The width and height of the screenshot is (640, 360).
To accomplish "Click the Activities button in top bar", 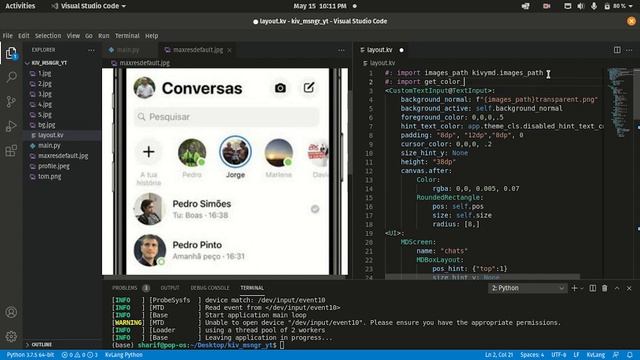I will [x=20, y=6].
